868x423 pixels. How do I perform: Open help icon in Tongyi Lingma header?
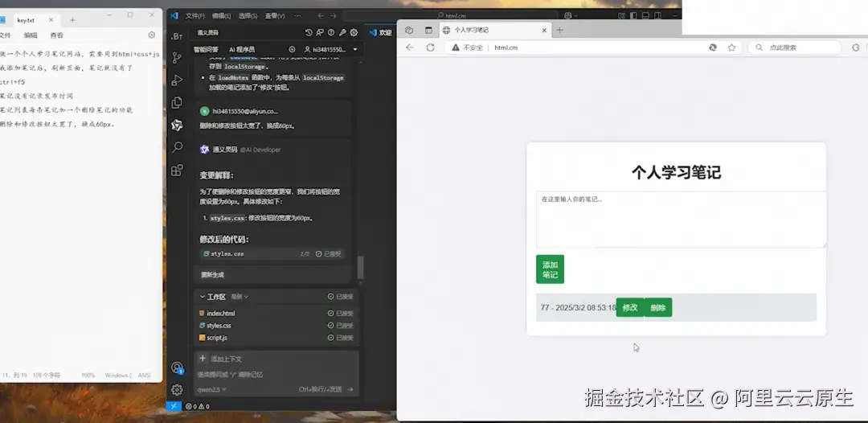point(331,33)
